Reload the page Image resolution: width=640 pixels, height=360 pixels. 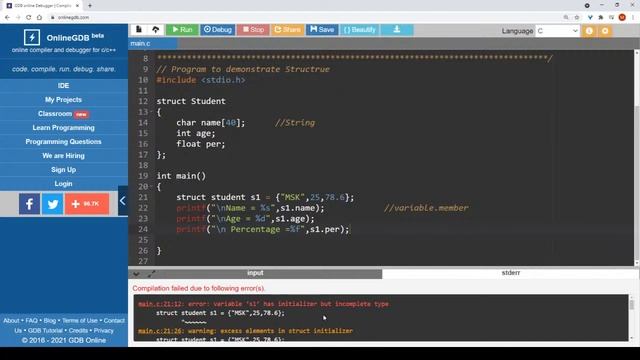point(29,17)
